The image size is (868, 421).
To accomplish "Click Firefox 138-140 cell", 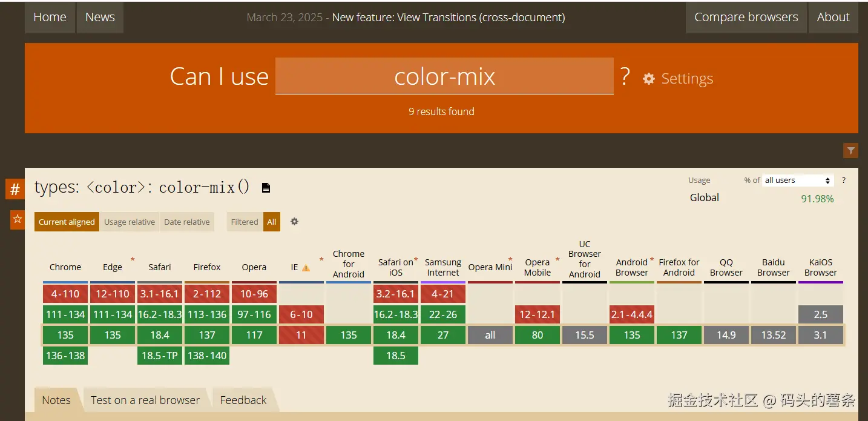I will (x=207, y=356).
